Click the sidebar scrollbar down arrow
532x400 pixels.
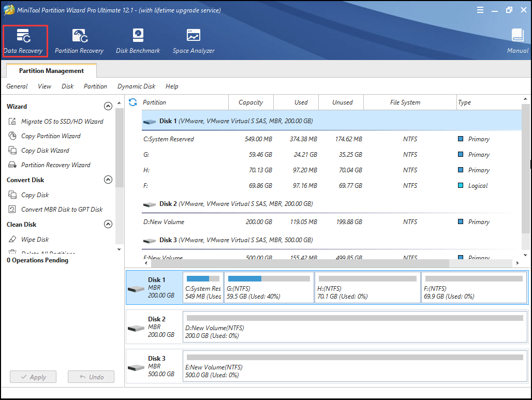point(119,249)
